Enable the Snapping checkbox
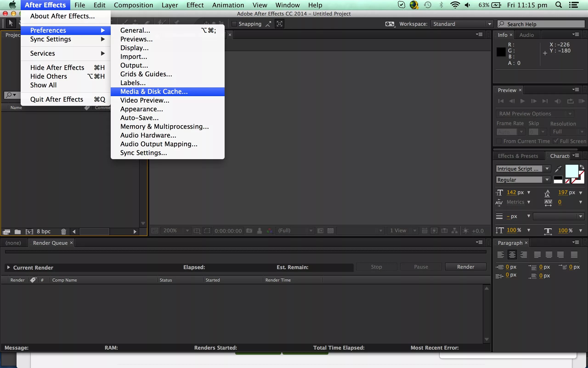 tap(234, 24)
